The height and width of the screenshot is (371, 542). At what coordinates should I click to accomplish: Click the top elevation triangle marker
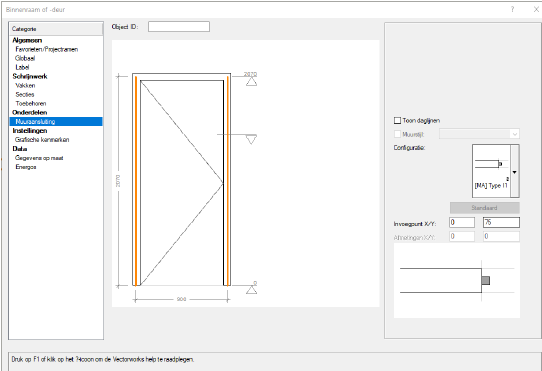251,81
